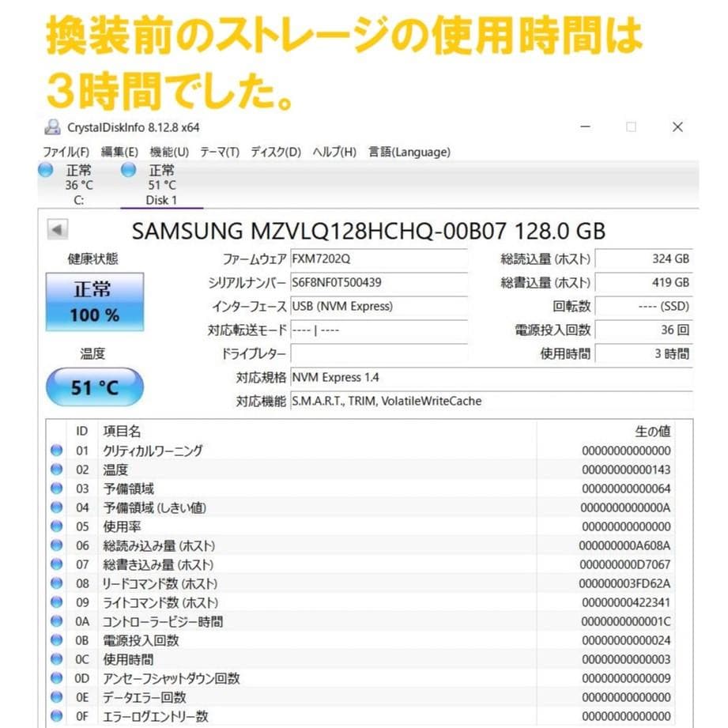This screenshot has width=728, height=728.
Task: Click the blue status orb for Disk 1
Action: pyautogui.click(x=128, y=170)
